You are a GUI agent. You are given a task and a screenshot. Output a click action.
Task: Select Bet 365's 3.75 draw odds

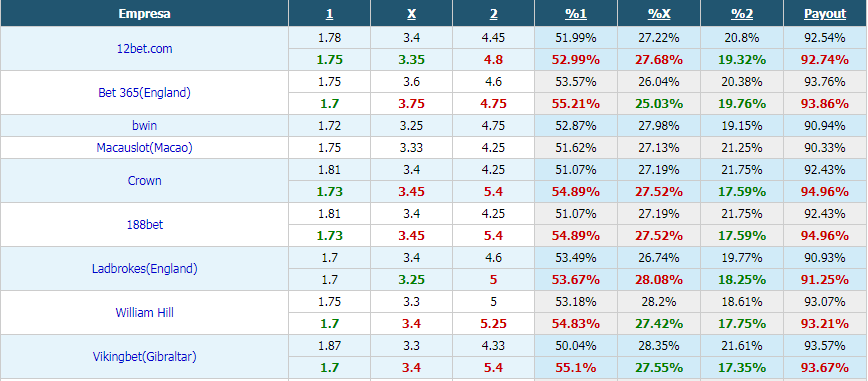(x=411, y=104)
